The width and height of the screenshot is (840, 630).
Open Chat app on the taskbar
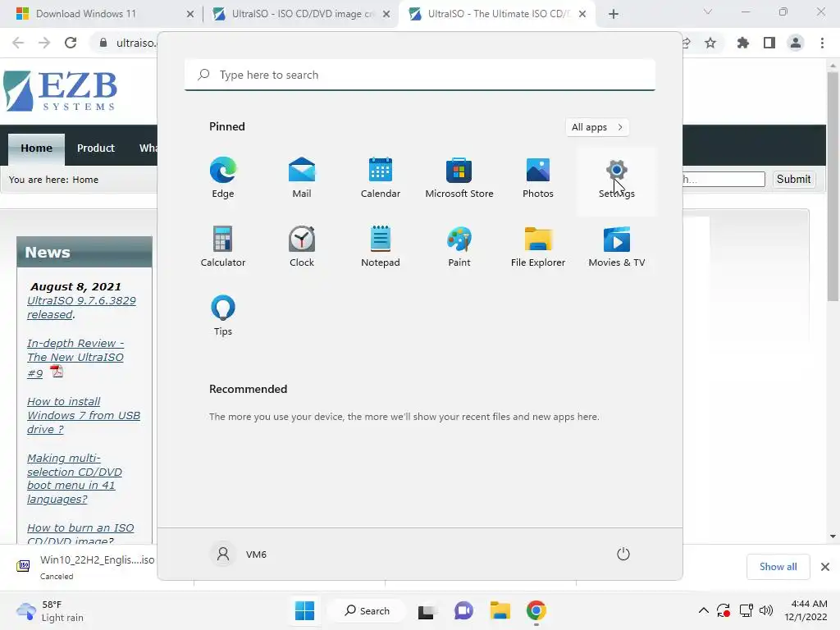(463, 610)
